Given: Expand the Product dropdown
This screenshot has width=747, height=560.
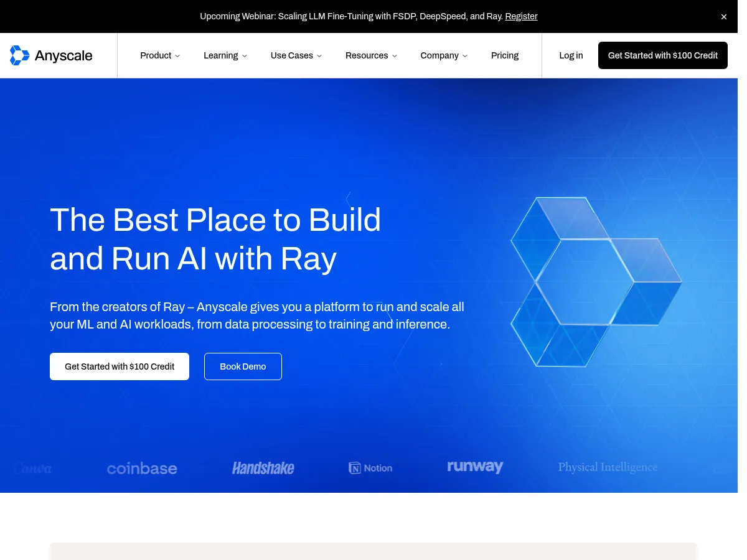Looking at the screenshot, I should coord(159,55).
